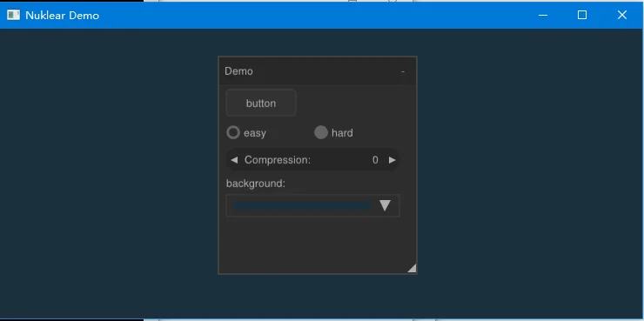Click the Compression value 0 field

click(375, 160)
